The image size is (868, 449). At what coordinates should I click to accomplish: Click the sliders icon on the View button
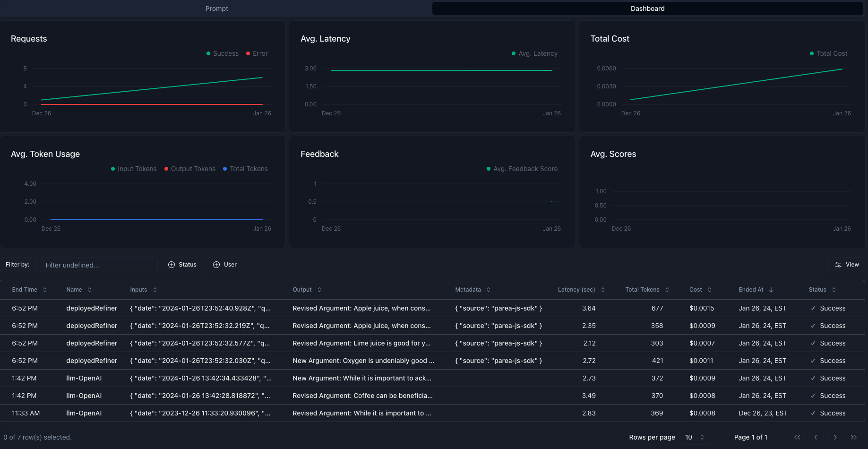click(838, 265)
